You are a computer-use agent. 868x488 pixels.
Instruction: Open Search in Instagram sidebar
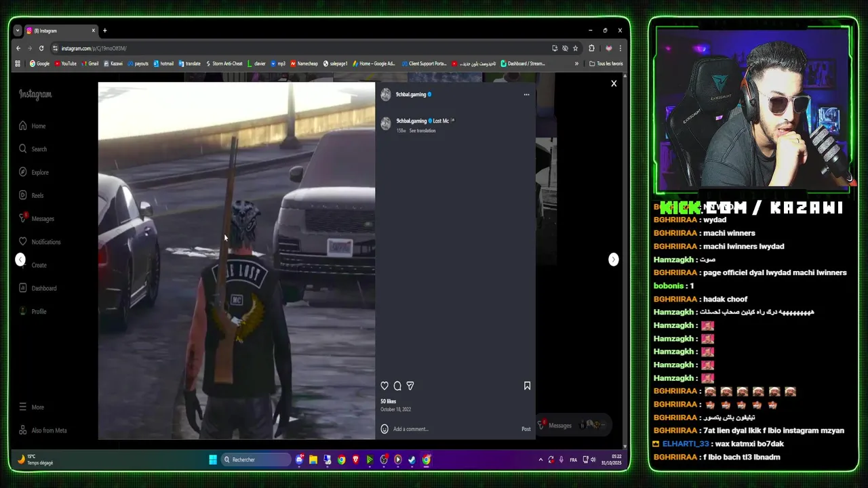[x=33, y=149]
